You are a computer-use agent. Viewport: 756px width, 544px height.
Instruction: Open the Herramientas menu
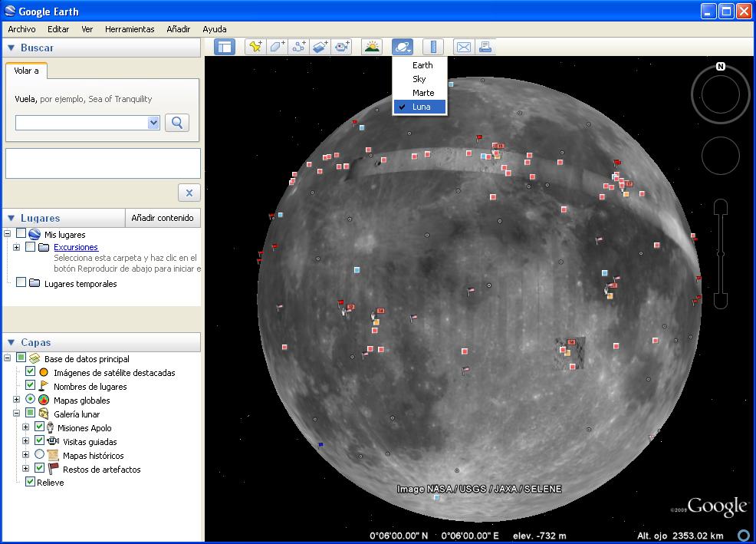(130, 29)
